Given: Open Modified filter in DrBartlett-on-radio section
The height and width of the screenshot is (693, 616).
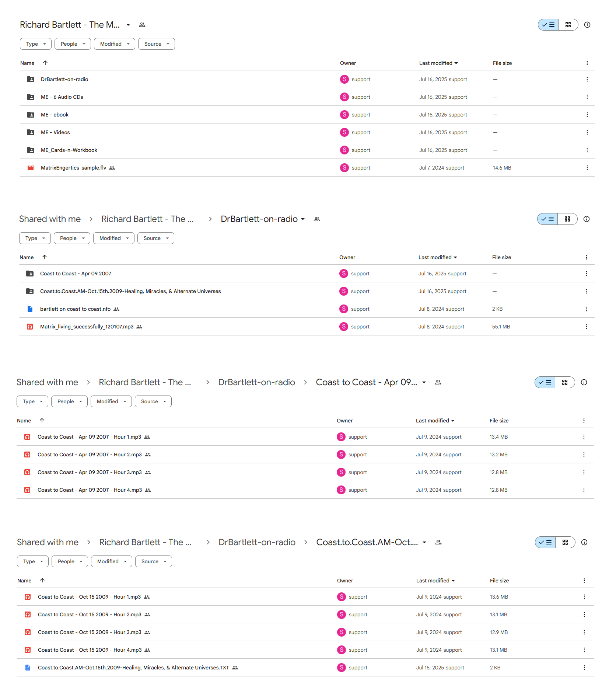Looking at the screenshot, I should click(x=114, y=238).
